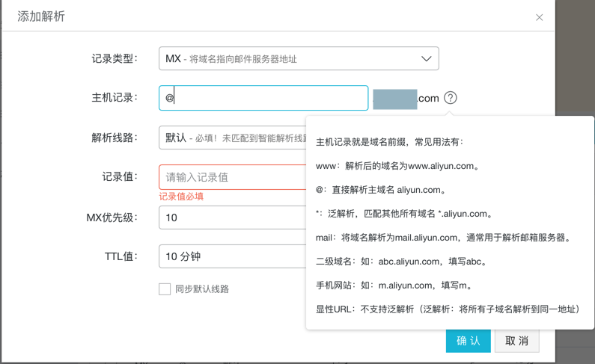Focus the 主机记录 input containing @
Image resolution: width=595 pixels, height=364 pixels.
[263, 98]
